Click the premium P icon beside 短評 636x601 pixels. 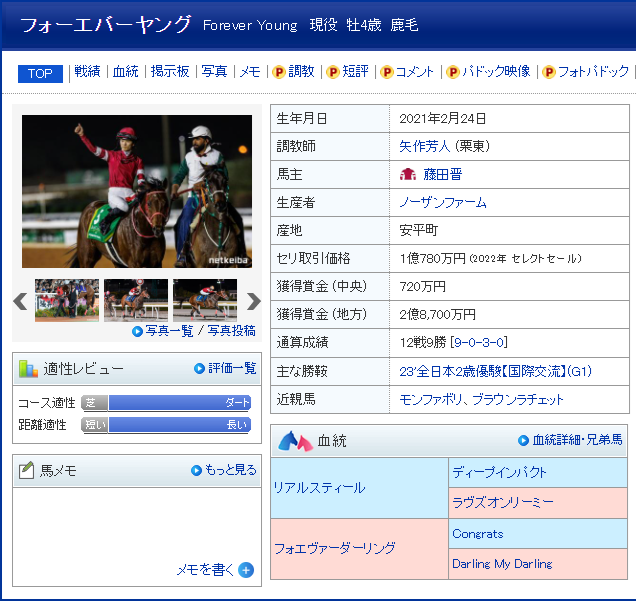point(333,72)
